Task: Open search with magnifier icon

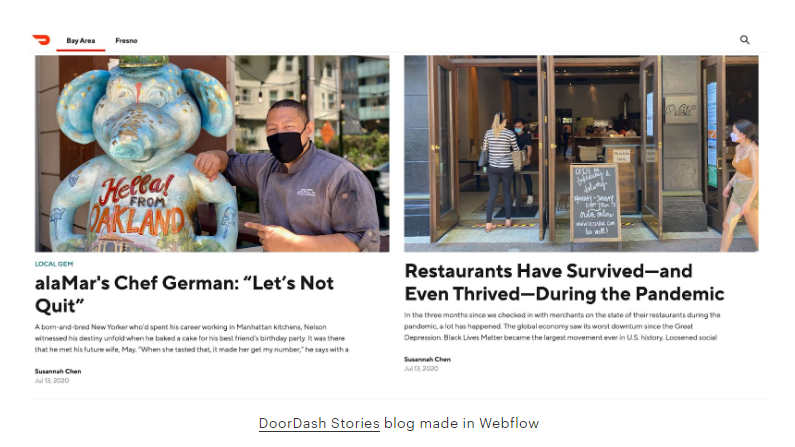Action: 744,40
